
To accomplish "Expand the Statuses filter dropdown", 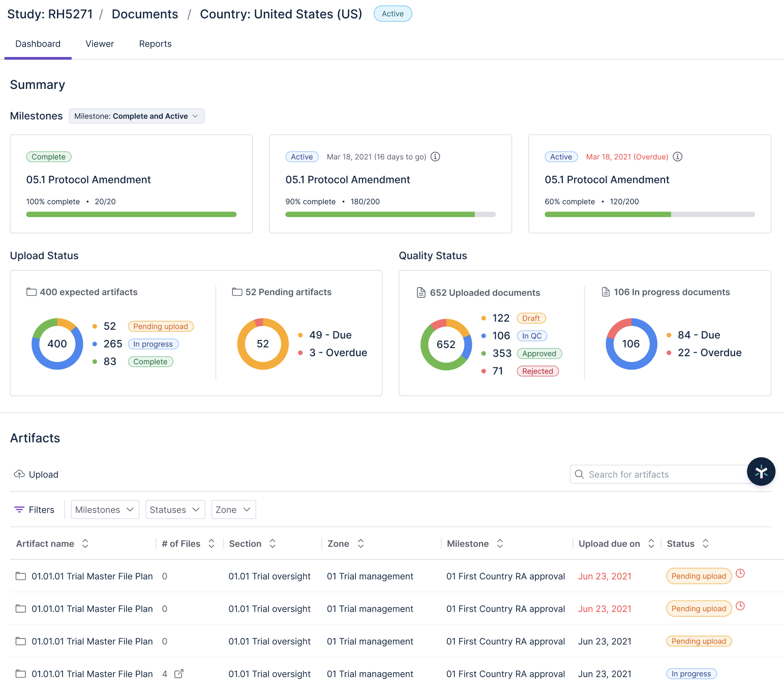I will [x=175, y=510].
